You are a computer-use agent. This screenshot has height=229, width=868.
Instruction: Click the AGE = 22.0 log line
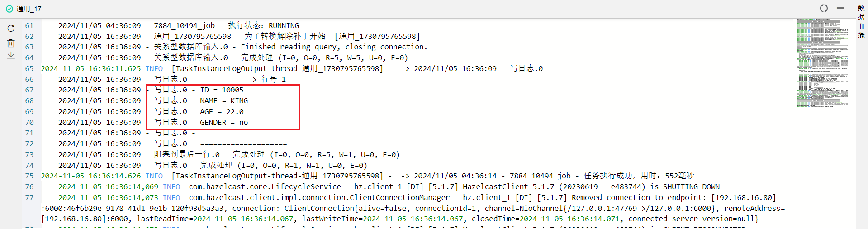click(x=222, y=112)
